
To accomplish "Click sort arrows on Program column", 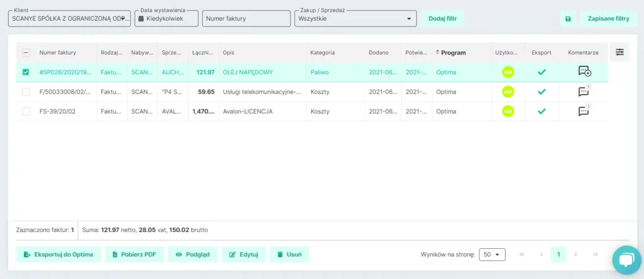I will pos(438,53).
